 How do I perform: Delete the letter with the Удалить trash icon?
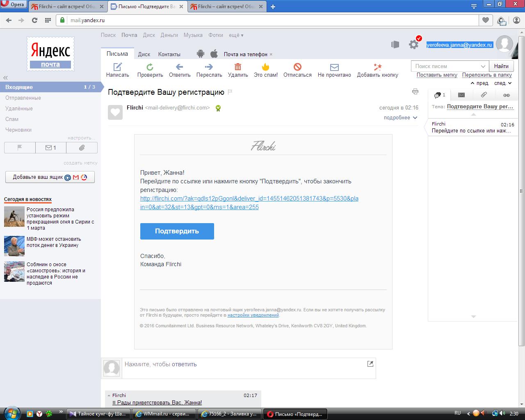[x=238, y=67]
